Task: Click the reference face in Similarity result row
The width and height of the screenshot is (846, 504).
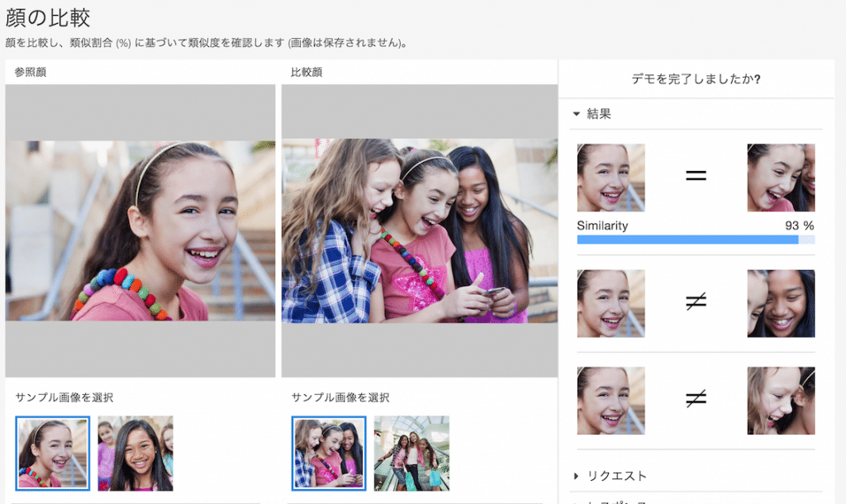Action: 611,178
